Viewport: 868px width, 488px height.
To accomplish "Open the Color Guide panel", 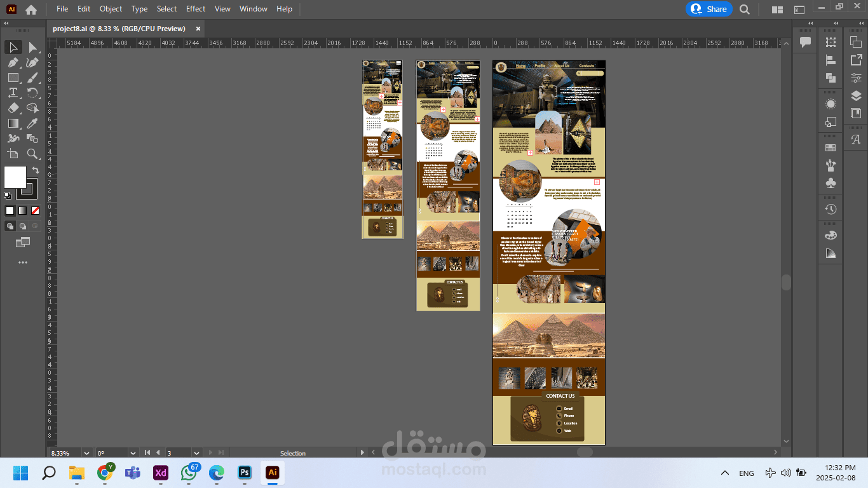I will [x=831, y=254].
